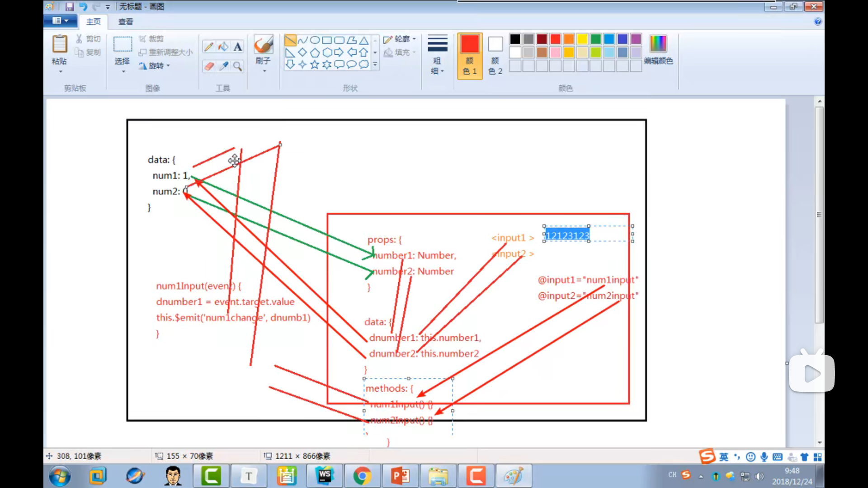Activate the Color 1 selector
Viewport: 868px width, 488px height.
click(470, 55)
